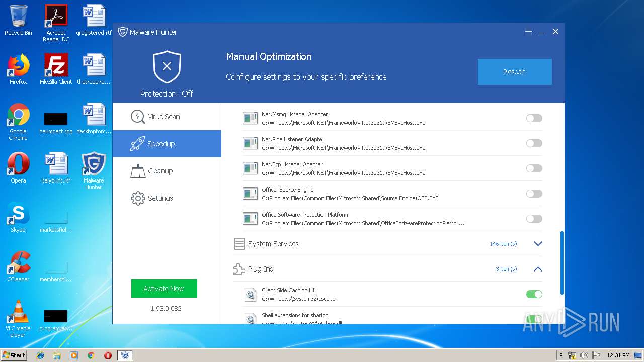
Task: Open the Cleanup tab
Action: (x=167, y=171)
